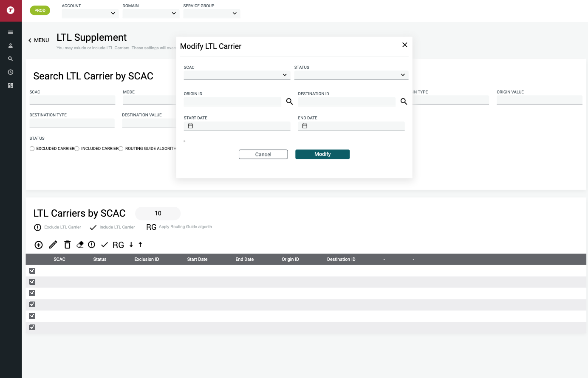Click the red T logo icon
This screenshot has height=378, width=588.
point(11,10)
